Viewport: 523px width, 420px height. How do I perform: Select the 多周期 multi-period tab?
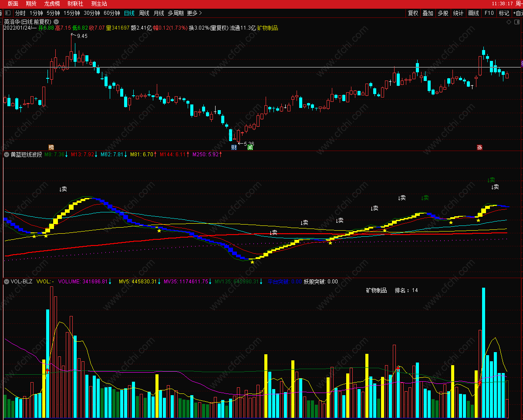click(176, 13)
